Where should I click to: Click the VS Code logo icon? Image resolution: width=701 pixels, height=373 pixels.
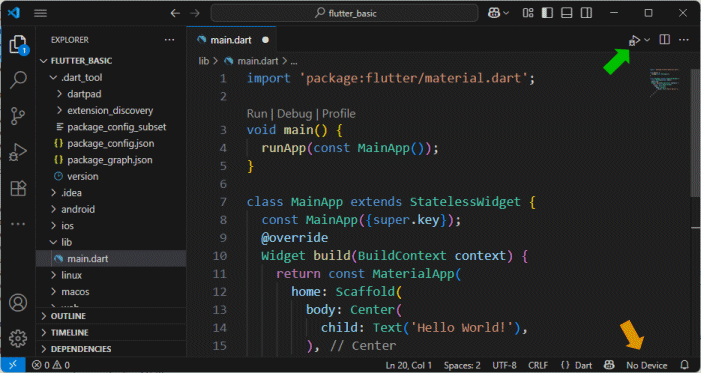14,13
